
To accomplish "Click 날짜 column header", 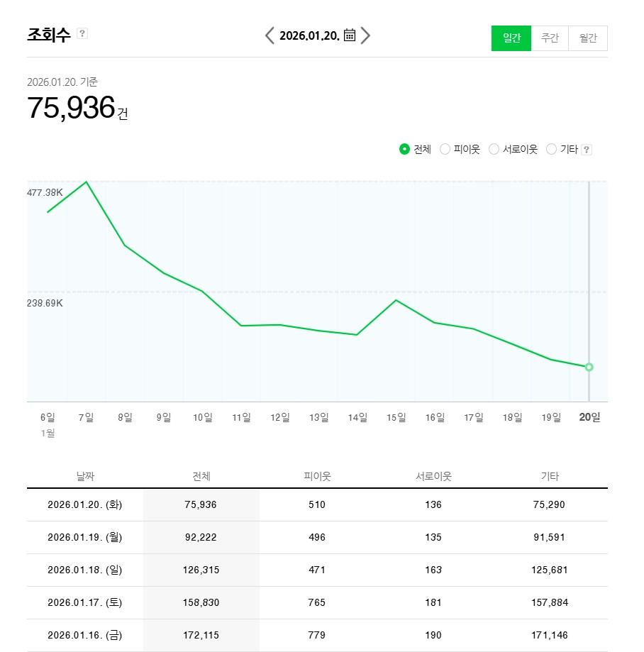I will [x=85, y=476].
